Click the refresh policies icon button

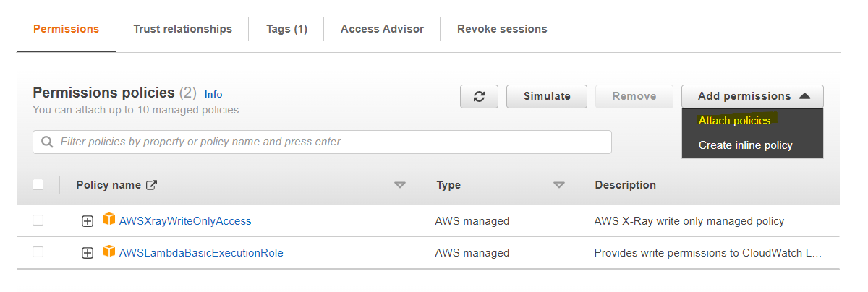(x=479, y=96)
